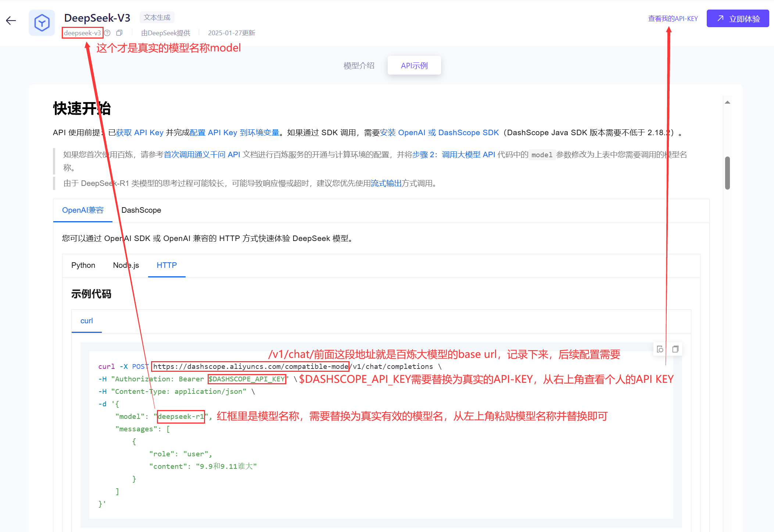This screenshot has width=774, height=532.
Task: Copy the deepseek-v3 model name
Action: tap(119, 33)
